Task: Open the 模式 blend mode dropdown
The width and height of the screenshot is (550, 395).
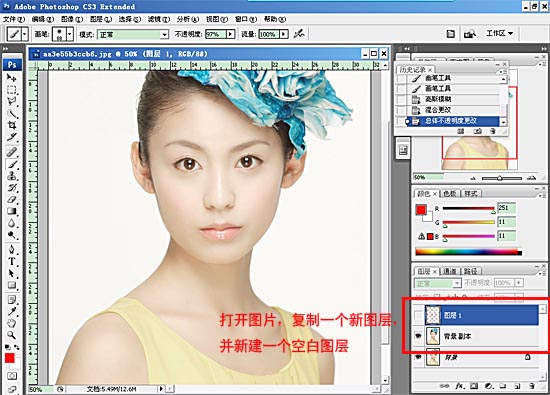Action: tap(164, 34)
